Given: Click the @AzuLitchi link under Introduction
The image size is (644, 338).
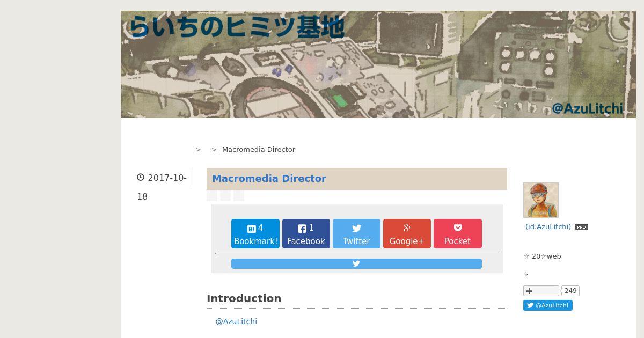Looking at the screenshot, I should point(236,321).
